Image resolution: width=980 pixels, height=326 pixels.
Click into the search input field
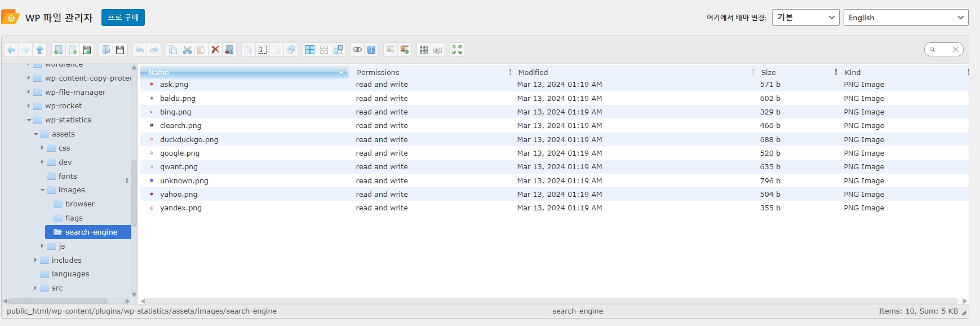click(944, 50)
